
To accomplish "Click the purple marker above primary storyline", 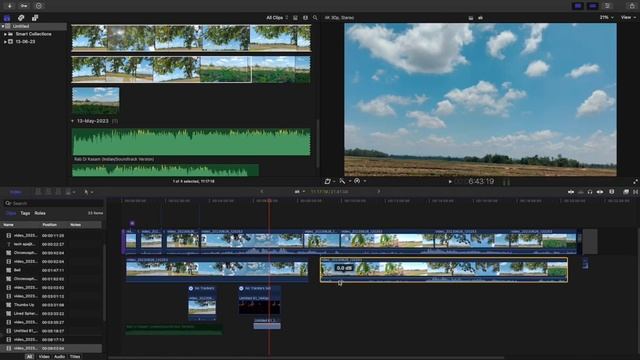I will point(132,223).
